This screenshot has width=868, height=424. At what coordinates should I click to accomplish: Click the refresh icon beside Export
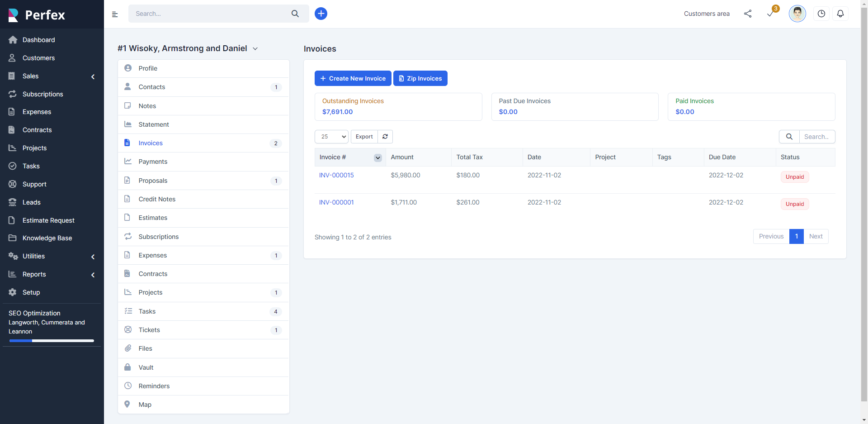click(x=385, y=137)
